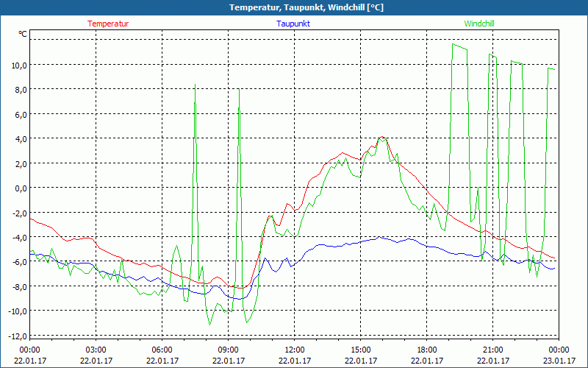This screenshot has width=588, height=368.
Task: Click the -10,0 y-axis value
Action: (x=18, y=311)
